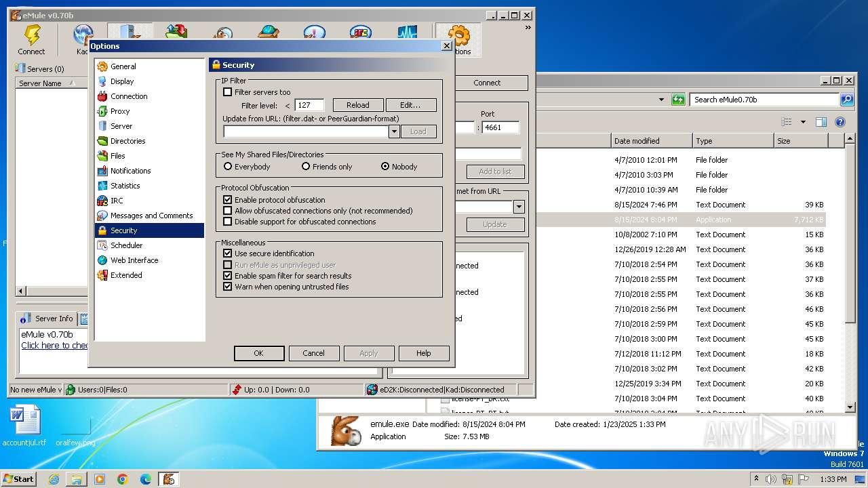Viewport: 868px width, 488px height.
Task: Check Disable support for obfuscated connections
Action: tap(228, 222)
